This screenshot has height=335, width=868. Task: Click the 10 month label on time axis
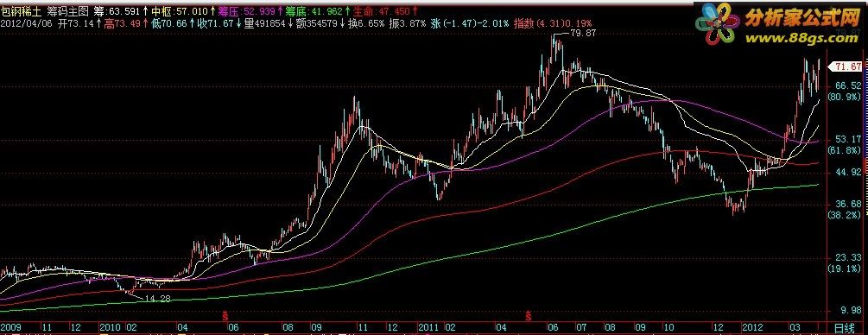[x=670, y=326]
